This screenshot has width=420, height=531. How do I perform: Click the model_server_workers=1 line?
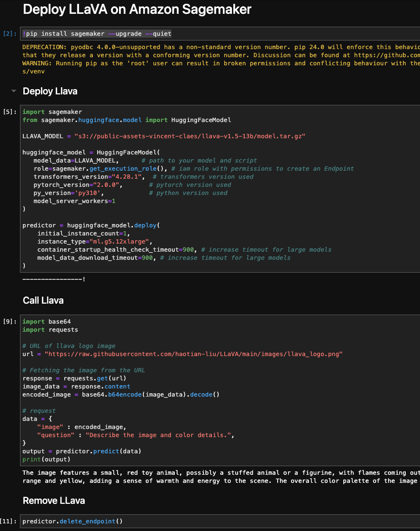pyautogui.click(x=74, y=201)
